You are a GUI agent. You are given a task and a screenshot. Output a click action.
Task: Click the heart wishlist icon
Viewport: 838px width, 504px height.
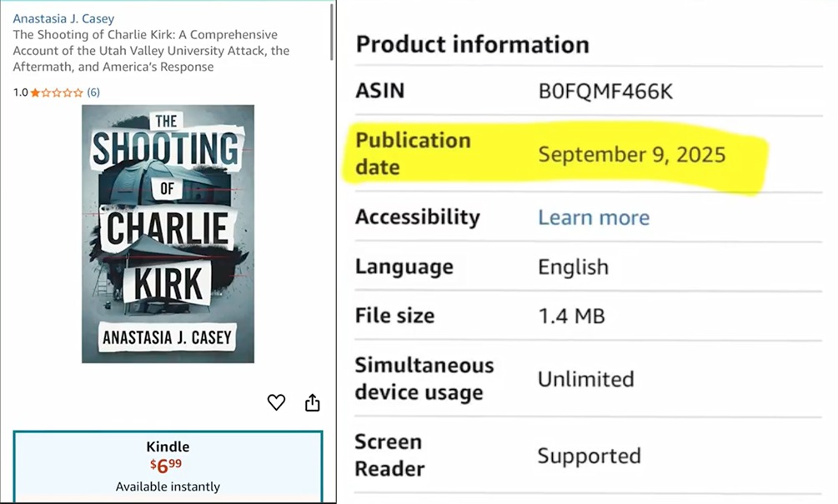pos(276,402)
